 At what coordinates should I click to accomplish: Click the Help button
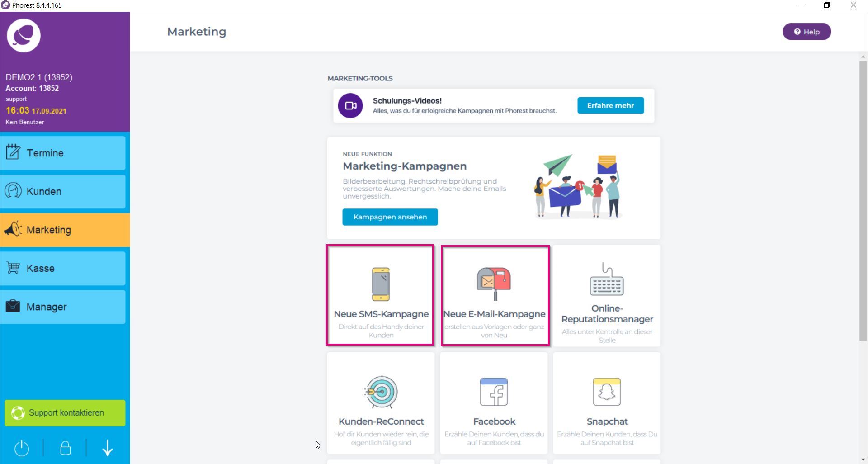point(807,32)
